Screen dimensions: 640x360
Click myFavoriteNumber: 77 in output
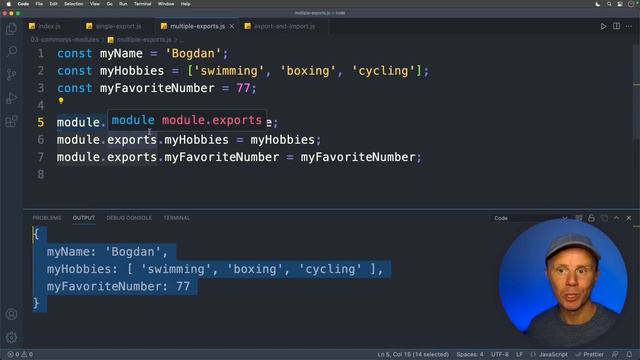[x=118, y=287]
